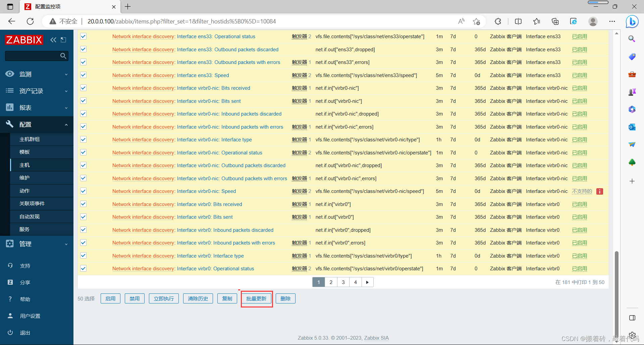
Task: Toggle sidebar kiosk mode icon
Action: 63,40
